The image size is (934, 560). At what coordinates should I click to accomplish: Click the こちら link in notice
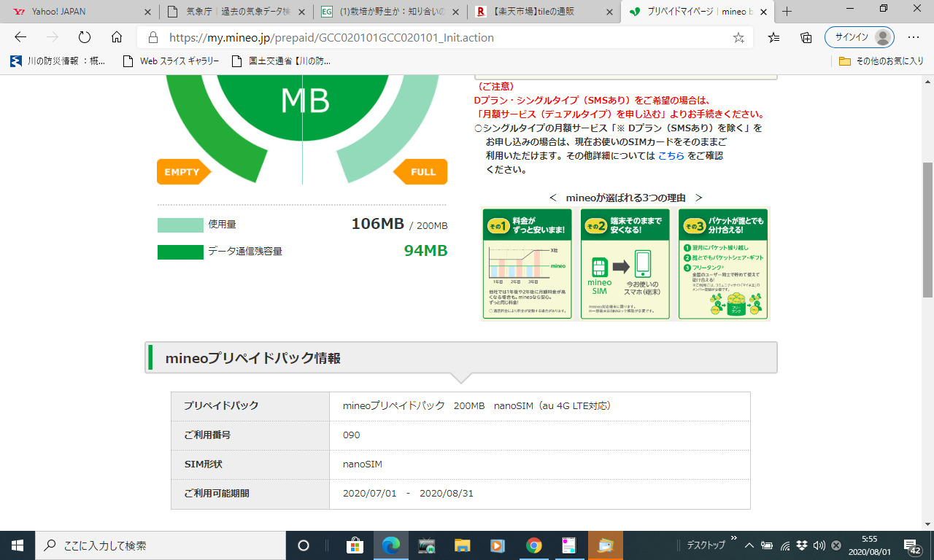point(671,155)
